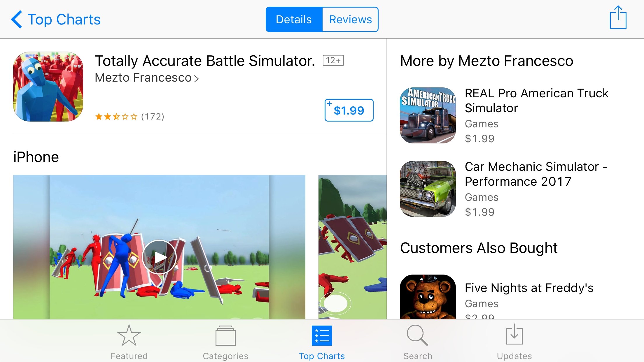
Task: Switch to the Reviews segment
Action: tap(350, 20)
